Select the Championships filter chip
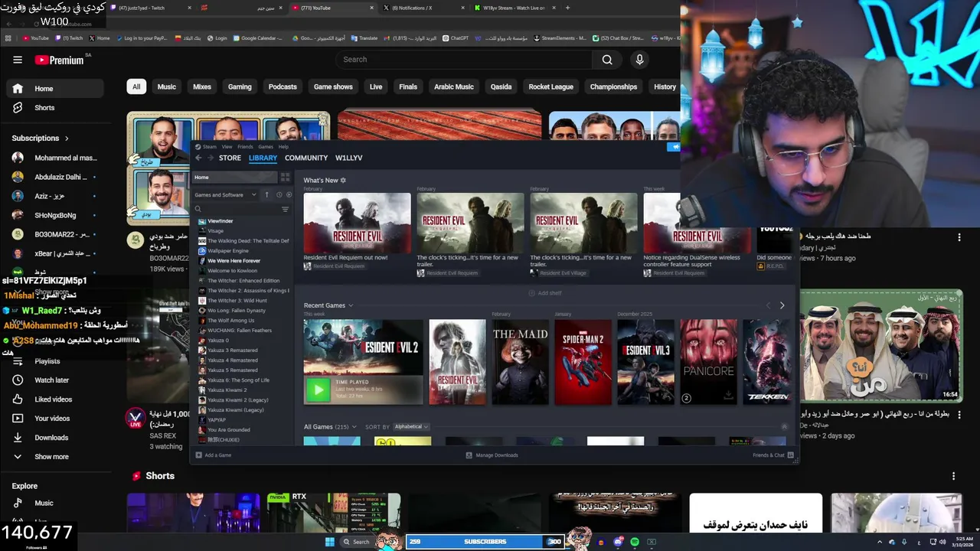This screenshot has height=551, width=980. (x=613, y=87)
